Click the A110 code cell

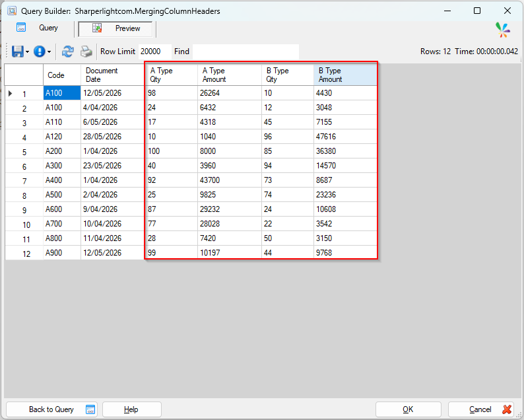[x=62, y=122]
